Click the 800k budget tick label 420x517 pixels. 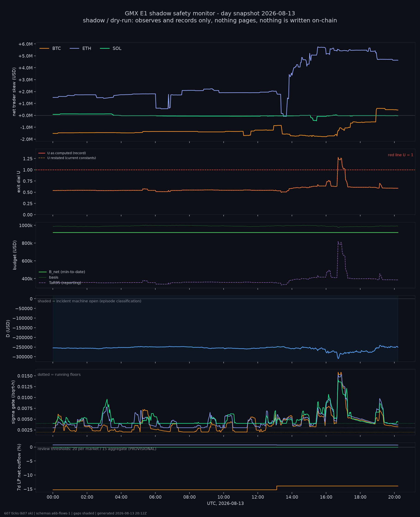tap(27, 243)
